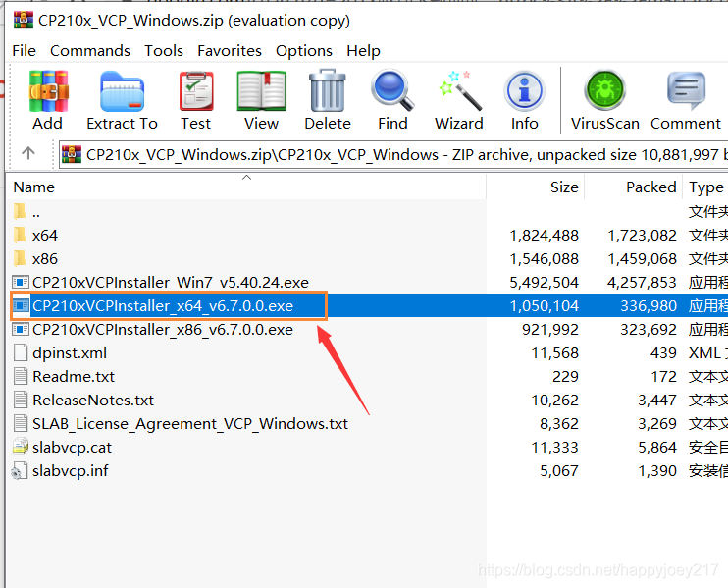The image size is (728, 588).
Task: Click the SLAB_License_Agreement file icon
Action: (x=21, y=423)
